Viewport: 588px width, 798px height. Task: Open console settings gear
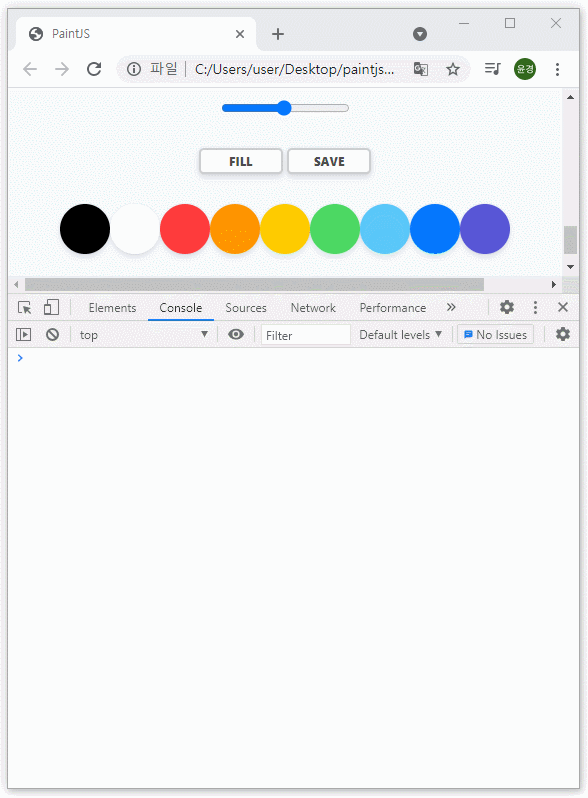563,334
